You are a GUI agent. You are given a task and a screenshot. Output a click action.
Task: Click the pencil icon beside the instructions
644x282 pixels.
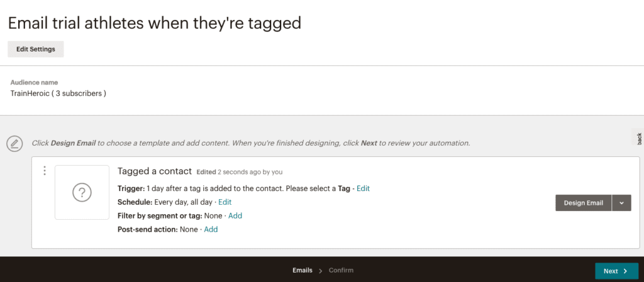click(14, 143)
